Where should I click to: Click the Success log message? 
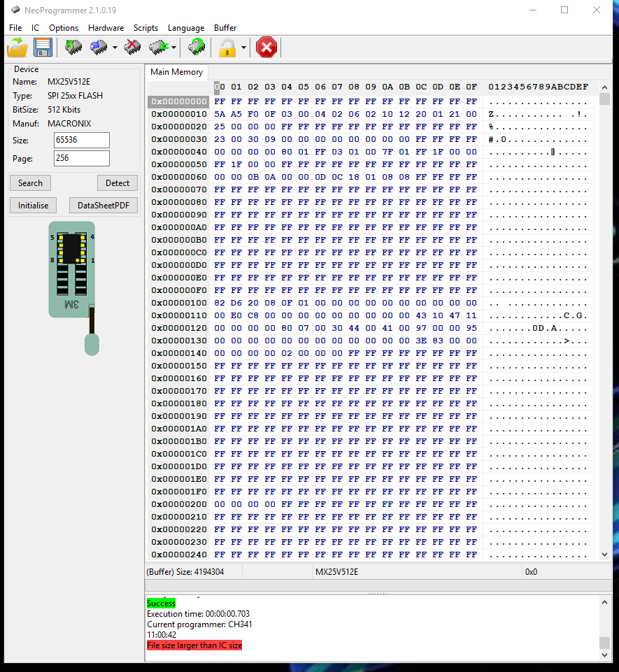pyautogui.click(x=161, y=603)
